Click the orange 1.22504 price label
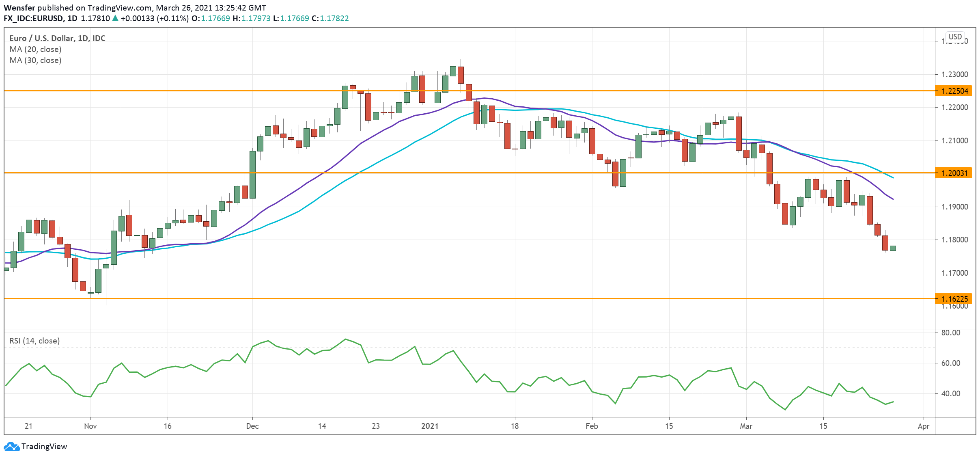Viewport: 980px width, 458px height. pos(954,91)
